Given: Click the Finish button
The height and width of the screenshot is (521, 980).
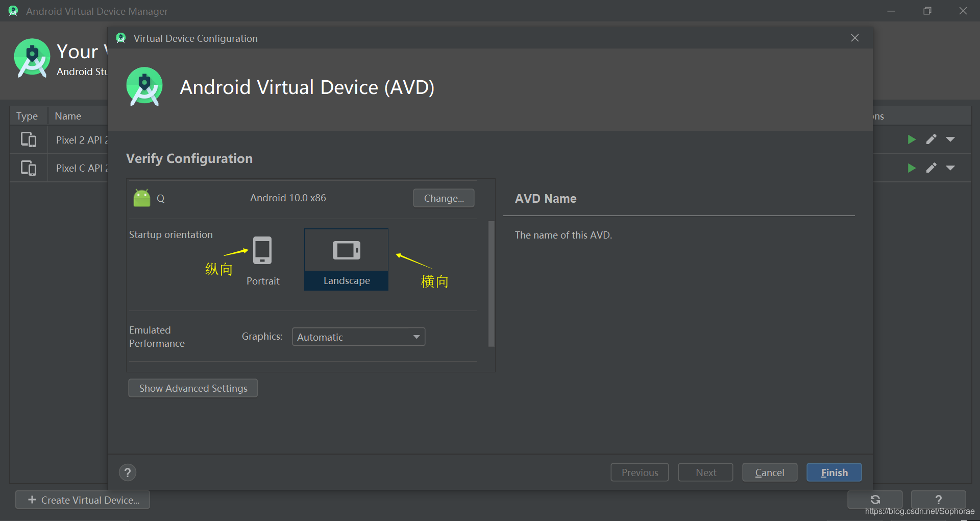Looking at the screenshot, I should coord(834,472).
